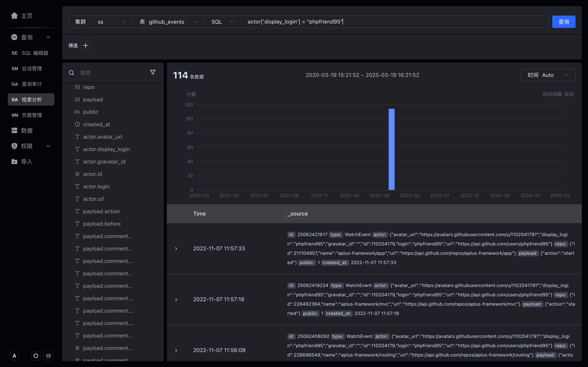Expand the 权限 sidebar group
Screen dimensions: 588x367
coord(48,146)
